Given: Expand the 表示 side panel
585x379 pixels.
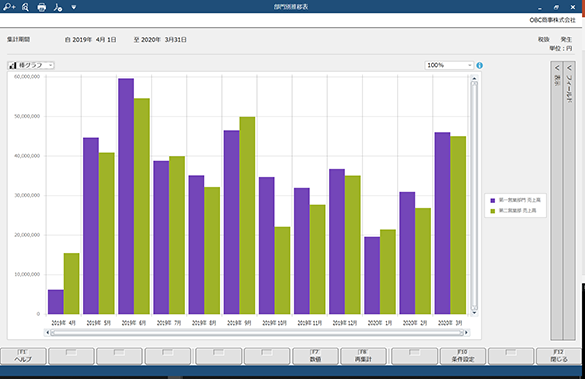Looking at the screenshot, I should pyautogui.click(x=557, y=201).
